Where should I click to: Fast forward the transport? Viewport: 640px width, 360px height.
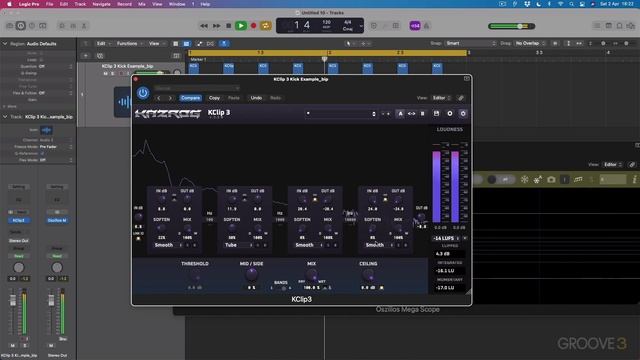coord(216,26)
